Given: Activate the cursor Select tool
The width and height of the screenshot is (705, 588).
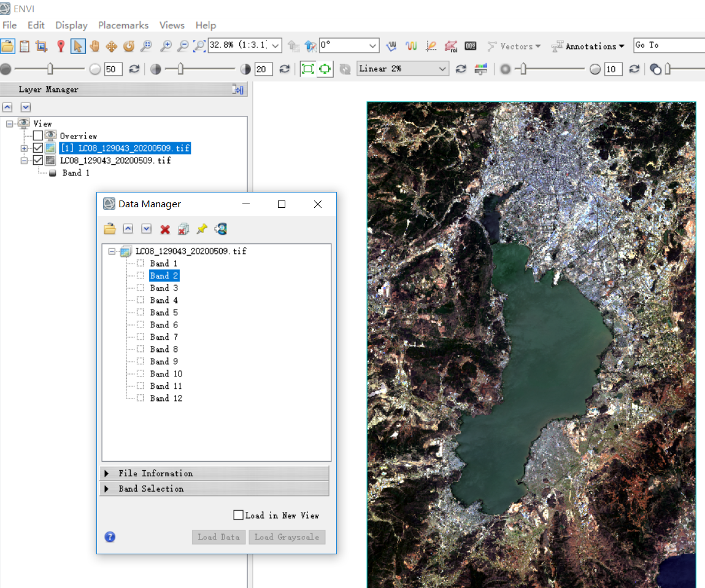Looking at the screenshot, I should (x=78, y=46).
